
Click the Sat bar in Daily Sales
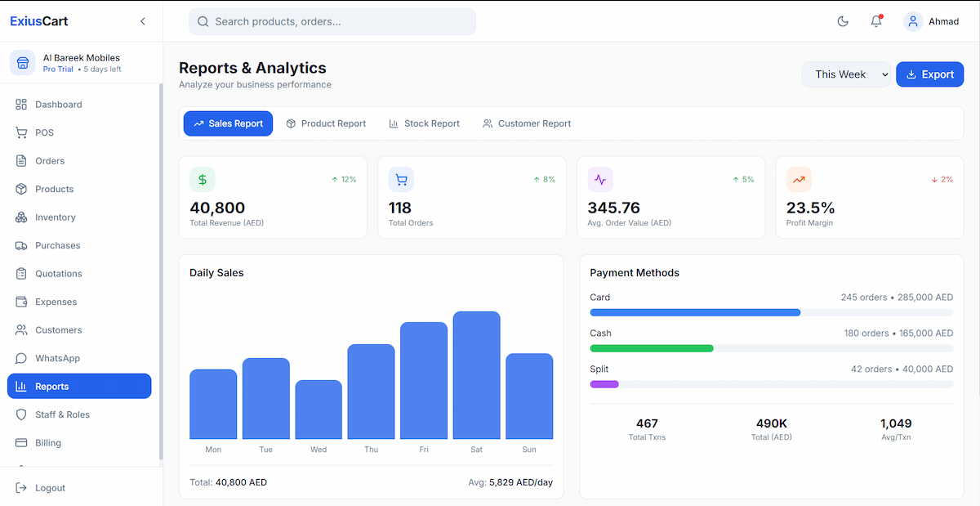tap(477, 375)
